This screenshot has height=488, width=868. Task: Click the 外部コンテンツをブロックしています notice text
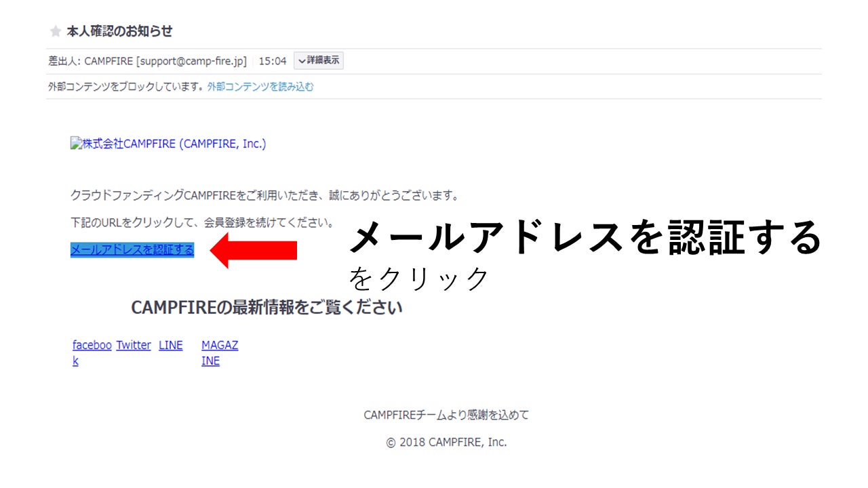(x=126, y=87)
